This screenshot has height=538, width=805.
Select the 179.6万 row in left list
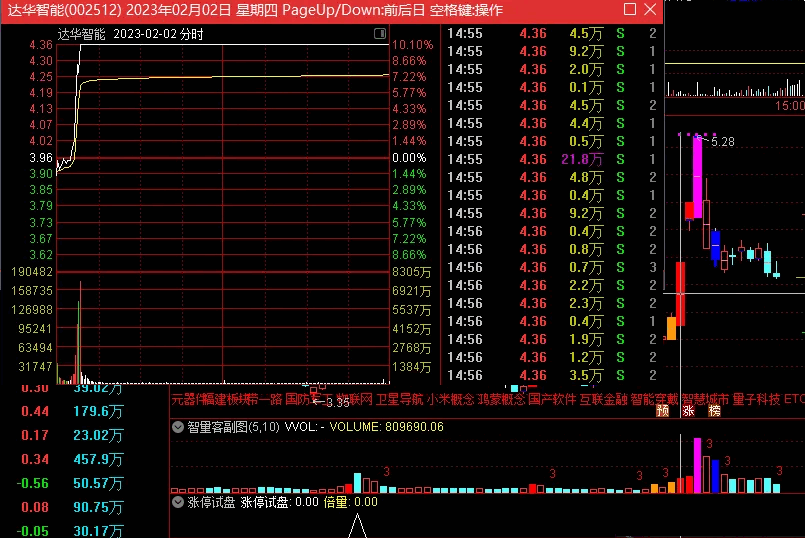(72, 411)
